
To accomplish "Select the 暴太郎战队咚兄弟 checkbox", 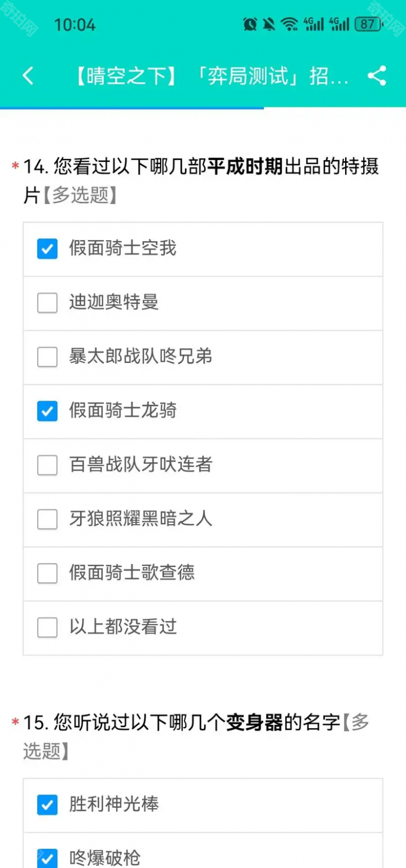I will [46, 357].
